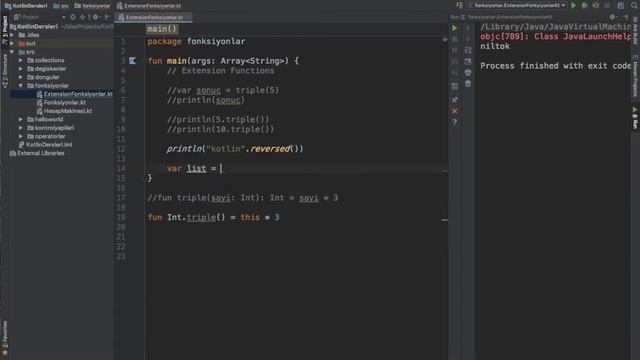This screenshot has height=360, width=640.
Task: Collapse the src folder
Action: point(12,52)
